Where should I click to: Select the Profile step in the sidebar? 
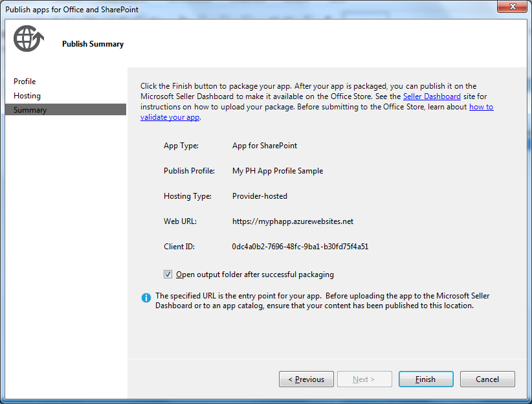(24, 81)
